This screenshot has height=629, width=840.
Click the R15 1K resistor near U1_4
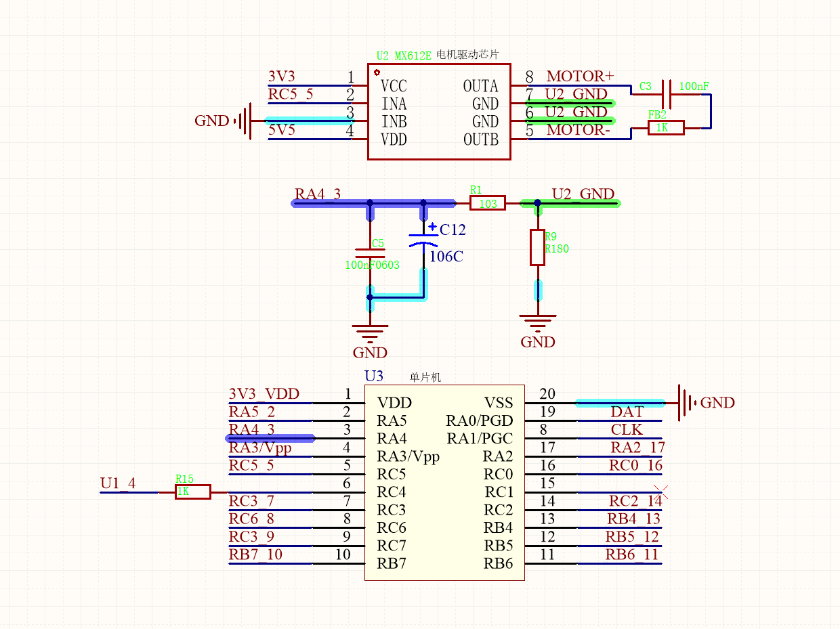click(x=193, y=492)
